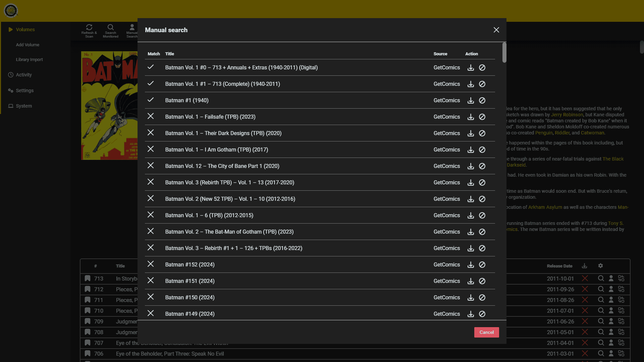Open the Arkham Asylum link
644x362 pixels.
click(545, 207)
